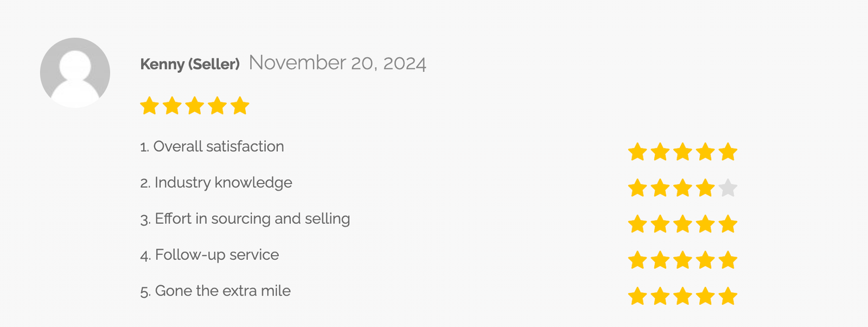Click second star of Follow-up service row
The image size is (868, 327).
[660, 261]
